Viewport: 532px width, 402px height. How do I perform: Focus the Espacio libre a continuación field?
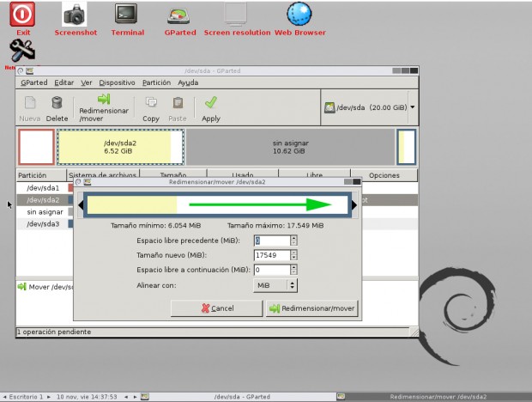pos(272,270)
